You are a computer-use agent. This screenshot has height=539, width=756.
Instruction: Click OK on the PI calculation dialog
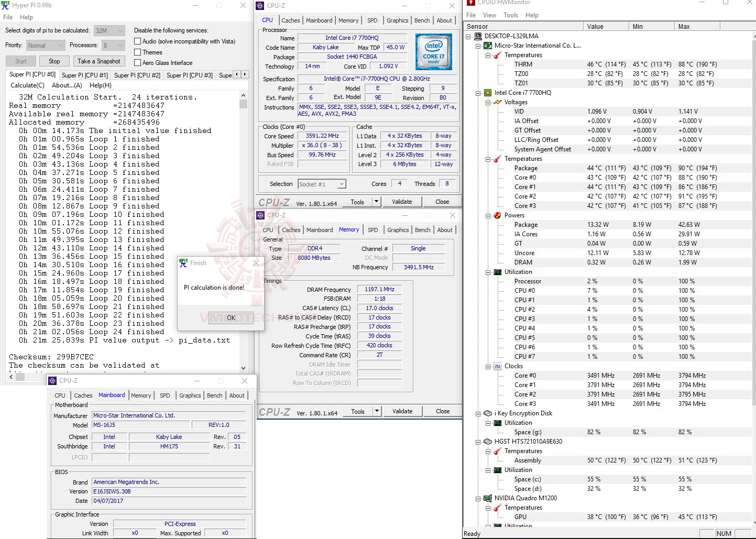[231, 318]
